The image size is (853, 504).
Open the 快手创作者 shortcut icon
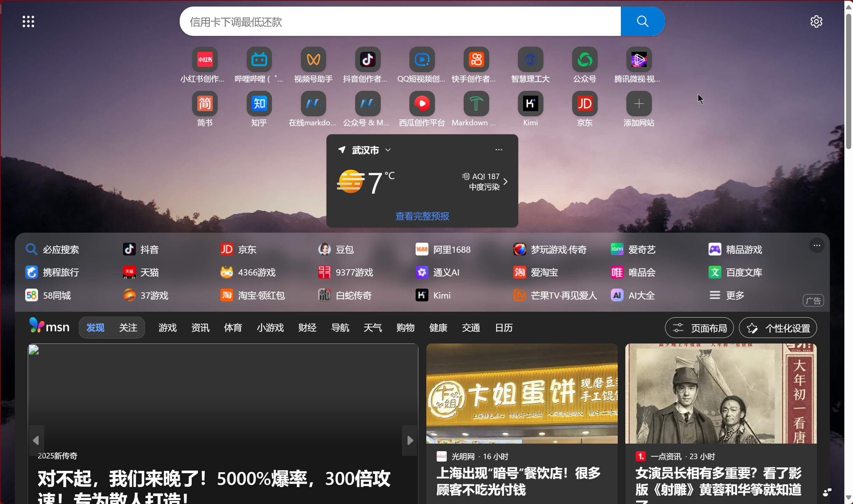pos(476,59)
